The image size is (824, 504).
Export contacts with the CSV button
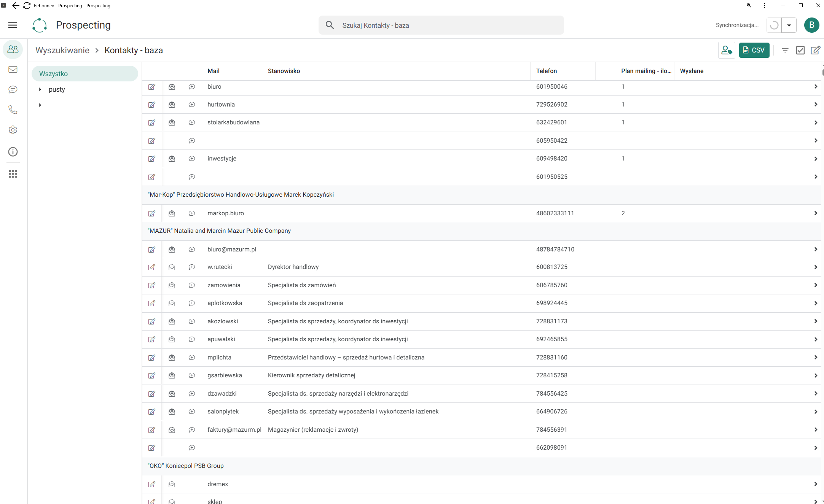(754, 50)
